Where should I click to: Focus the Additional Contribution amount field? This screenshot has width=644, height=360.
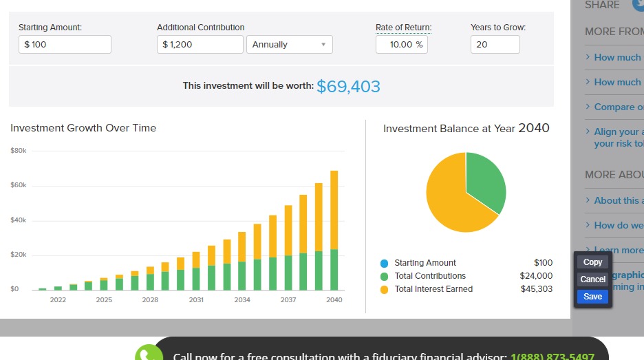200,45
